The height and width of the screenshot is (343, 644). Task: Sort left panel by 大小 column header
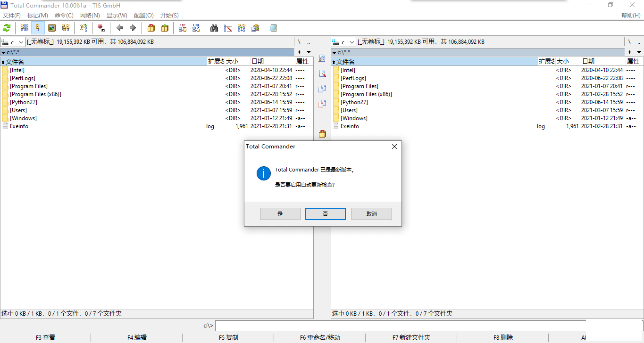(237, 62)
